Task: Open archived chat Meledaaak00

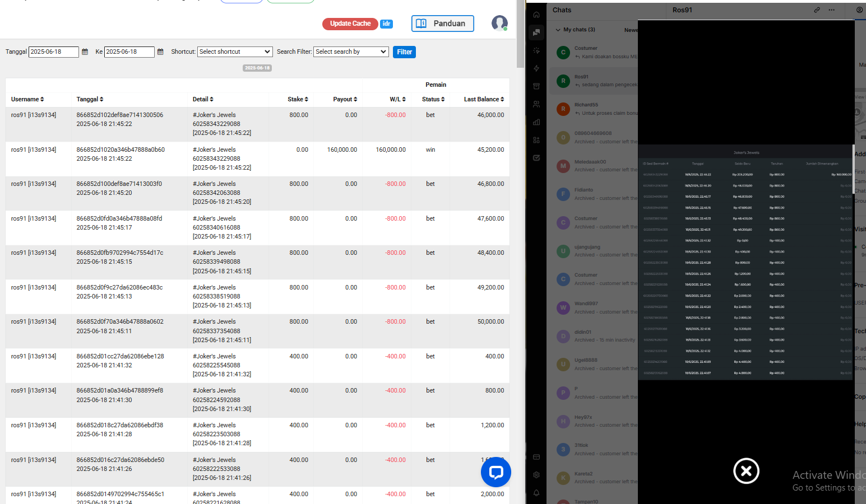Action: 594,166
